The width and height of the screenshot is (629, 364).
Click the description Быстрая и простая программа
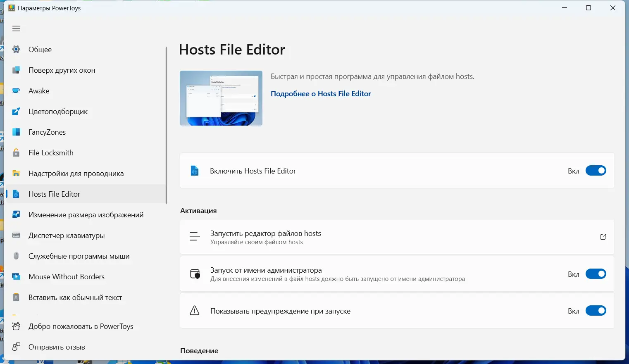(372, 76)
